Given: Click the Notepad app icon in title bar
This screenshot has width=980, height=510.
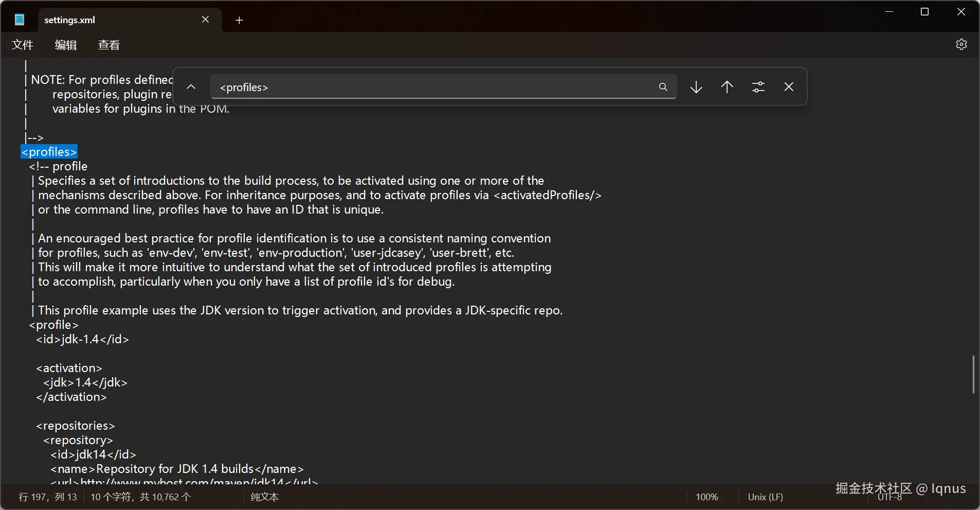Looking at the screenshot, I should tap(20, 20).
